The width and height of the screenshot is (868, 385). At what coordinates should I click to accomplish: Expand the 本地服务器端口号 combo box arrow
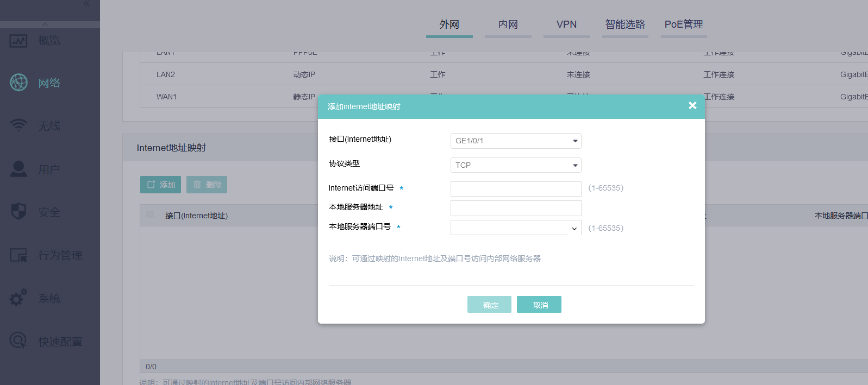[574, 229]
